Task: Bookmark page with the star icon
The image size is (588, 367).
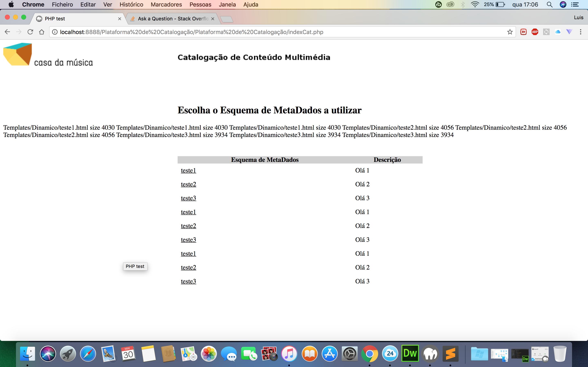Action: click(x=510, y=32)
